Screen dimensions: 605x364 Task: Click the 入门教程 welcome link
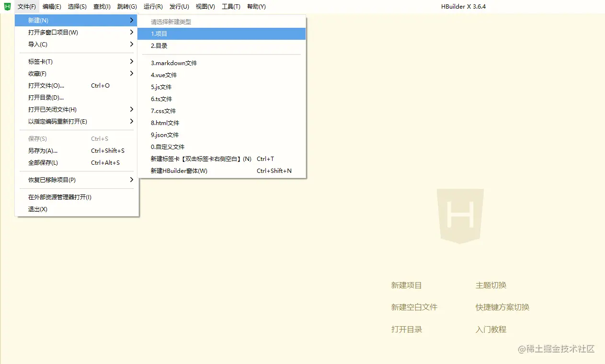(x=491, y=330)
